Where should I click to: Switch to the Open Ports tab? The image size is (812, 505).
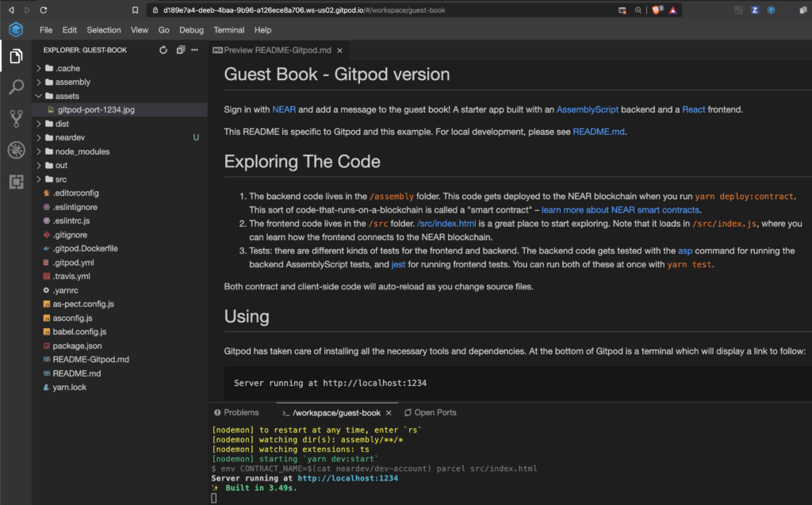pos(431,413)
